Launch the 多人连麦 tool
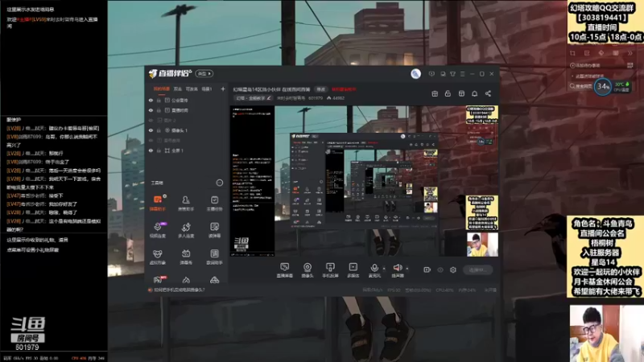 pyautogui.click(x=186, y=230)
